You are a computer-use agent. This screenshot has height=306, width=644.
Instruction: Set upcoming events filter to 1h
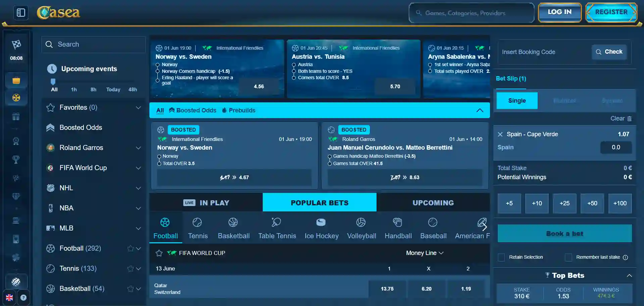tap(74, 90)
